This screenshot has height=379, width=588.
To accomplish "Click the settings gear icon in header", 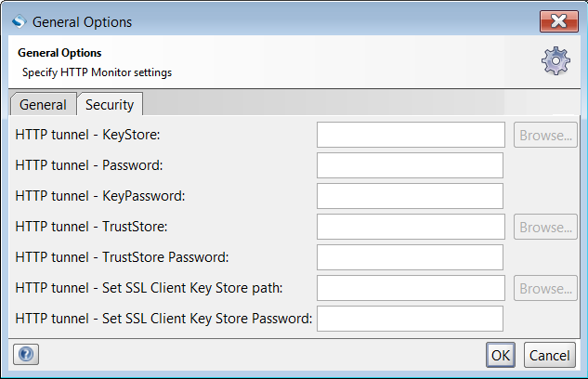I will [x=555, y=60].
